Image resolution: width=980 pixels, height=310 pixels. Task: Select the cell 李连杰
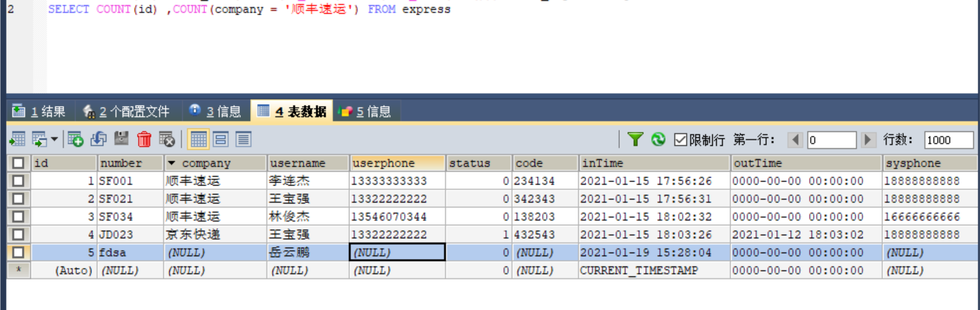click(x=308, y=181)
